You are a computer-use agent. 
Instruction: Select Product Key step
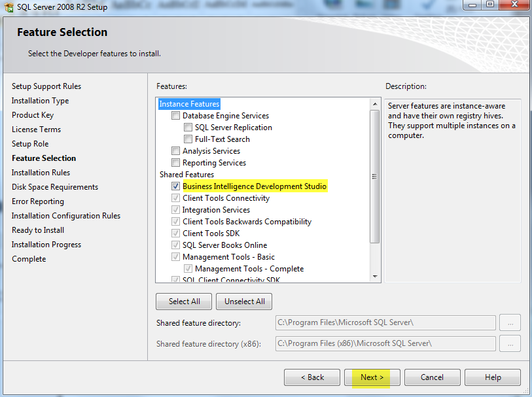click(33, 115)
